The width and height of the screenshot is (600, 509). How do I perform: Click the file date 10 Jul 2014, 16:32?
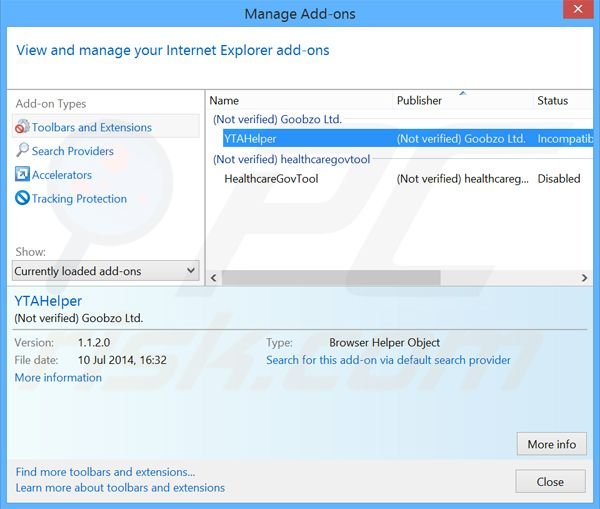122,360
